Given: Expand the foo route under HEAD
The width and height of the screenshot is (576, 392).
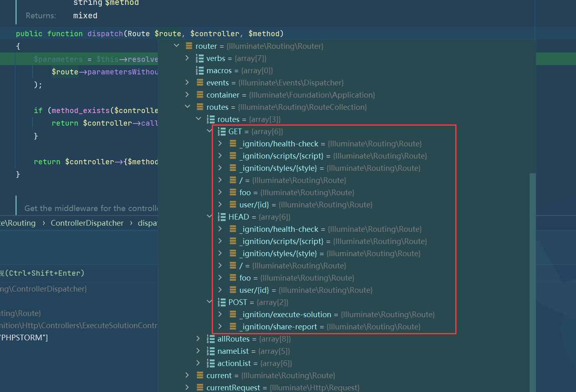Looking at the screenshot, I should point(220,278).
